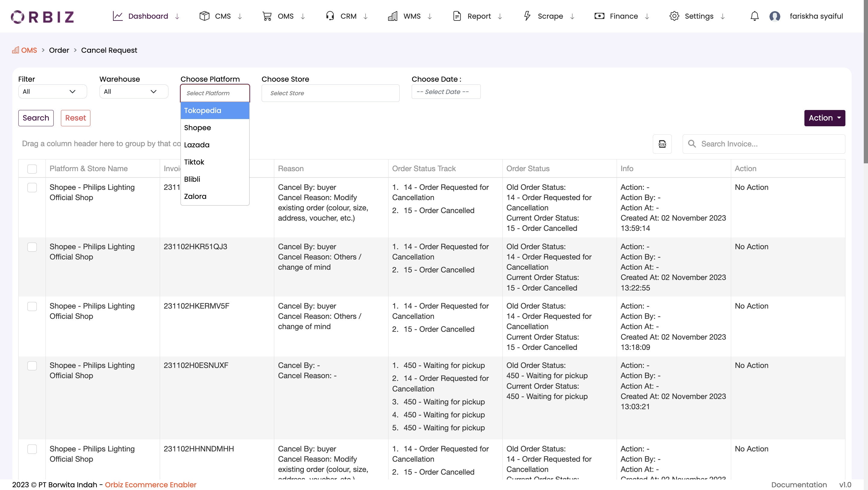Screen dimensions: 868x490
Task: Select Tokopedia from platform list
Action: [215, 111]
